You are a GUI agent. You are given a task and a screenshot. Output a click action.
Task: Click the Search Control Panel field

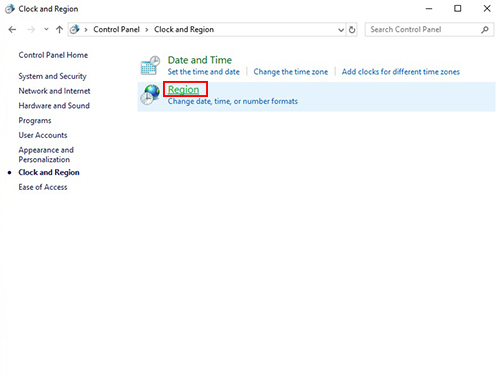click(x=429, y=29)
